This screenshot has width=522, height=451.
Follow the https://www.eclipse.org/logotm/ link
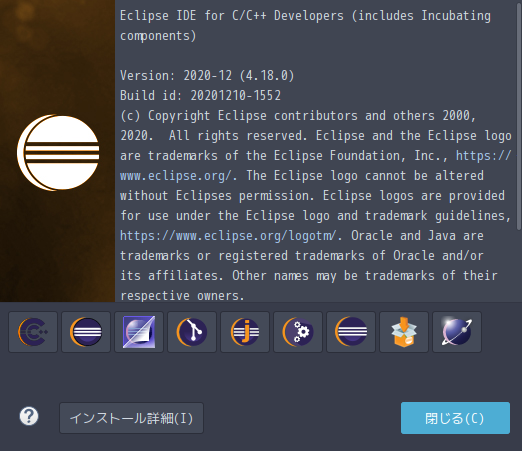(228, 236)
